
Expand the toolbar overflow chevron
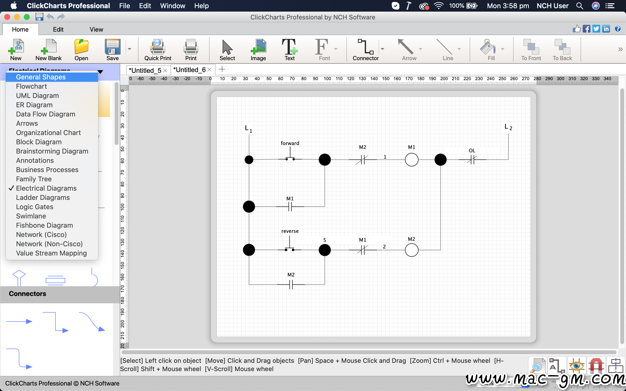pyautogui.click(x=620, y=50)
